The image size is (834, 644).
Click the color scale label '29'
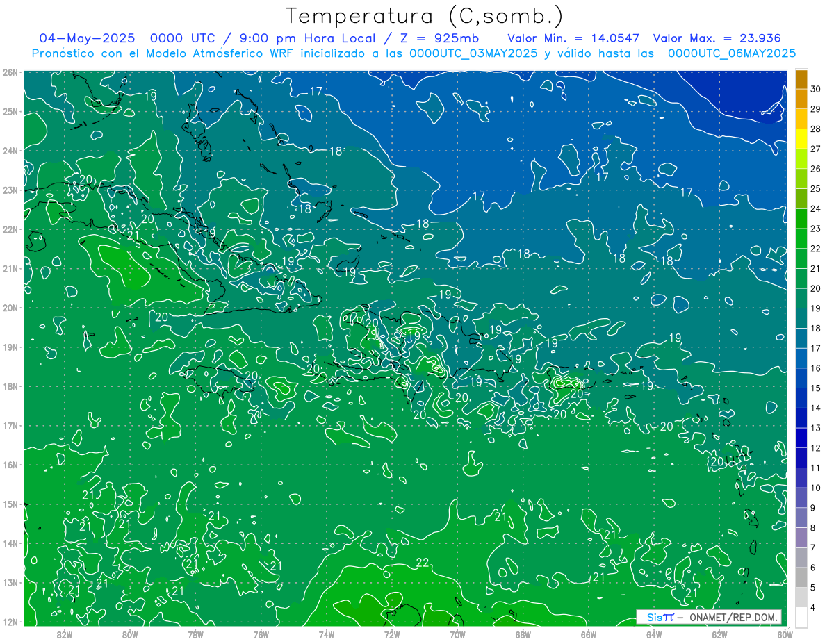(815, 109)
